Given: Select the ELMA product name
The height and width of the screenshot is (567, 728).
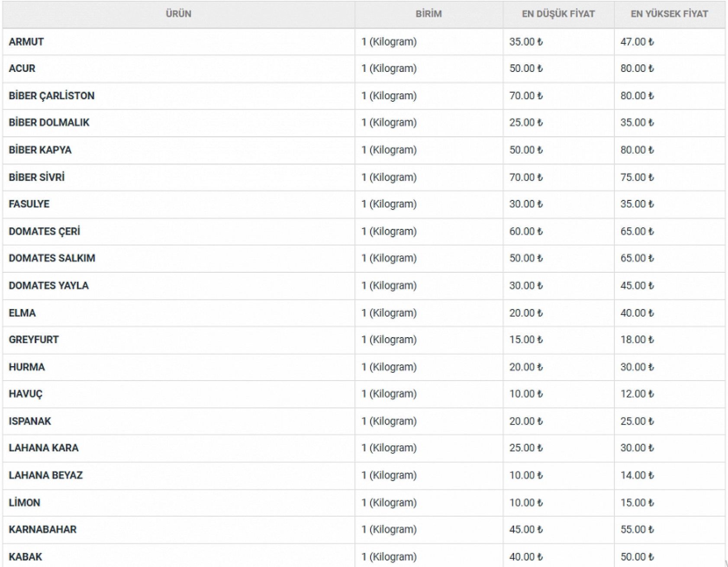Looking at the screenshot, I should point(22,313).
